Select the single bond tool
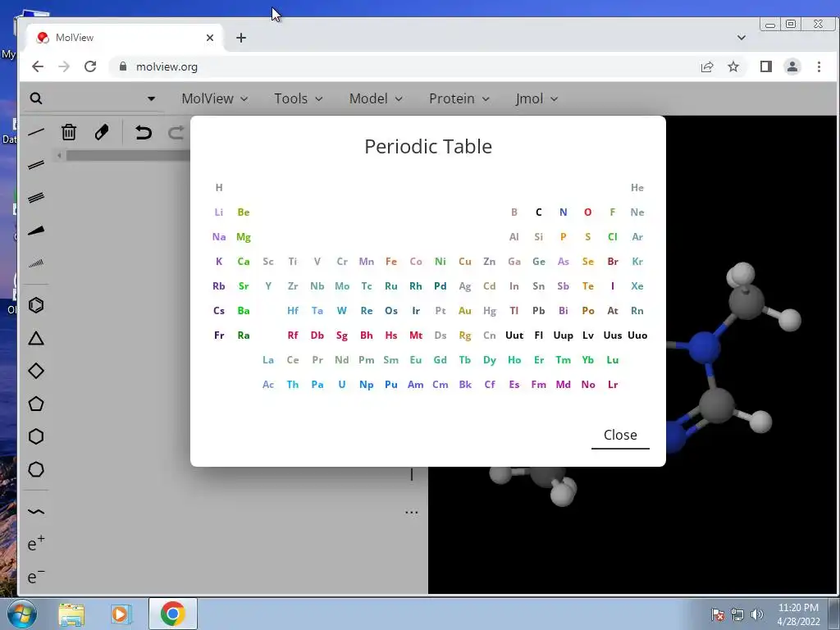The width and height of the screenshot is (840, 630). click(36, 132)
